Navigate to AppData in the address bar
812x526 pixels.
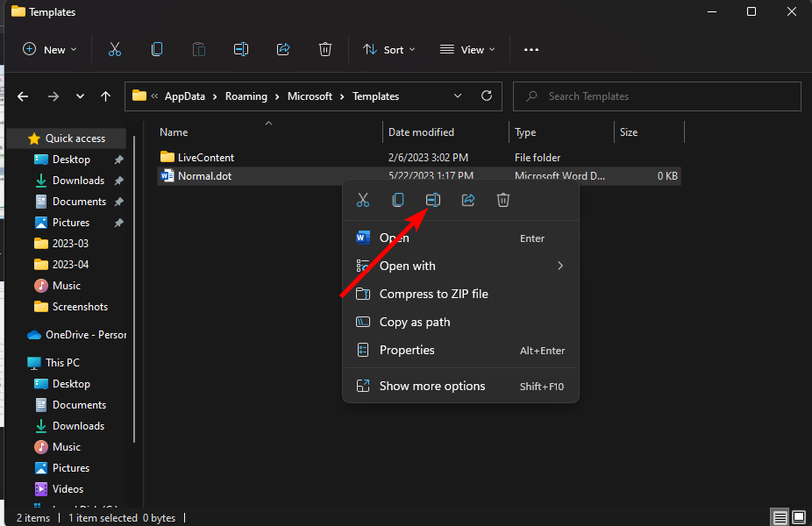pyautogui.click(x=185, y=96)
